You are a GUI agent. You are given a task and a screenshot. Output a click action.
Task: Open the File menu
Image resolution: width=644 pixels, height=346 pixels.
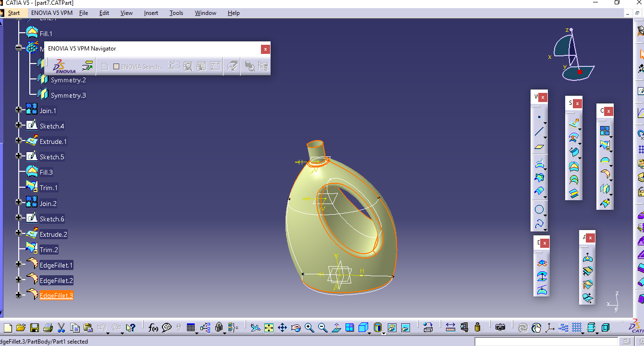84,13
